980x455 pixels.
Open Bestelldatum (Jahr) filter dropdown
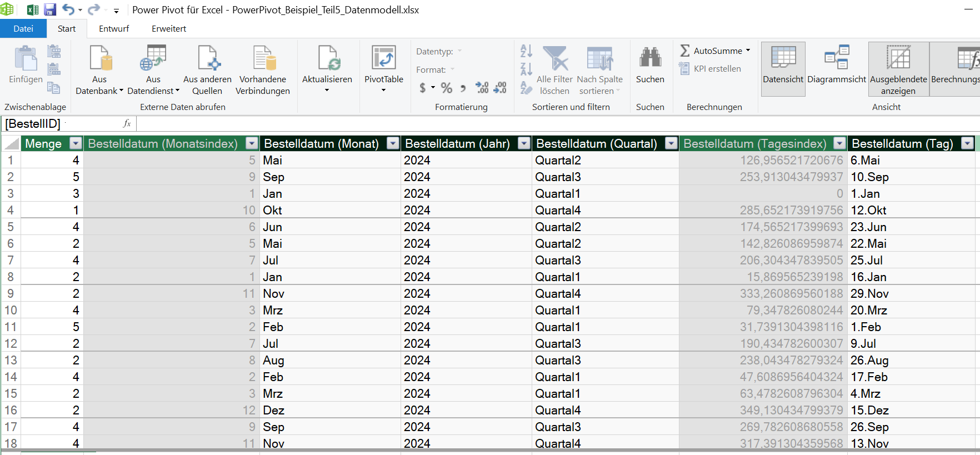click(524, 143)
